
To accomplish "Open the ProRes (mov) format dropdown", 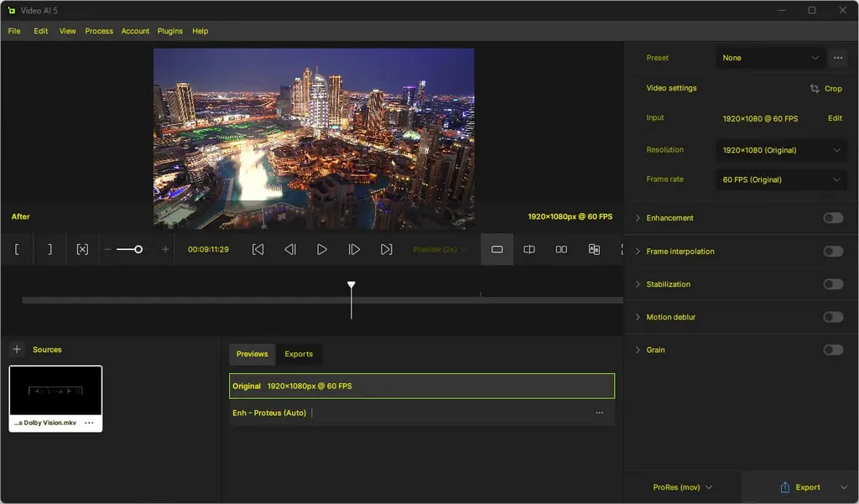I will 683,487.
